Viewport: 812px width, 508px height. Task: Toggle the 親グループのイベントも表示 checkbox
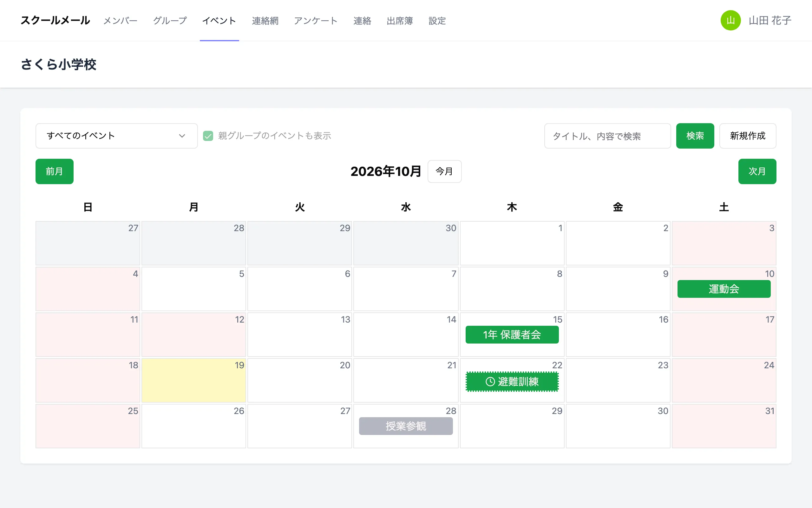208,136
